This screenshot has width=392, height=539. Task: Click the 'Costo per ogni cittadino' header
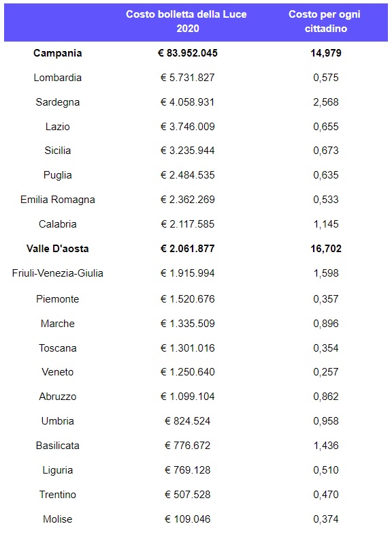tap(325, 21)
